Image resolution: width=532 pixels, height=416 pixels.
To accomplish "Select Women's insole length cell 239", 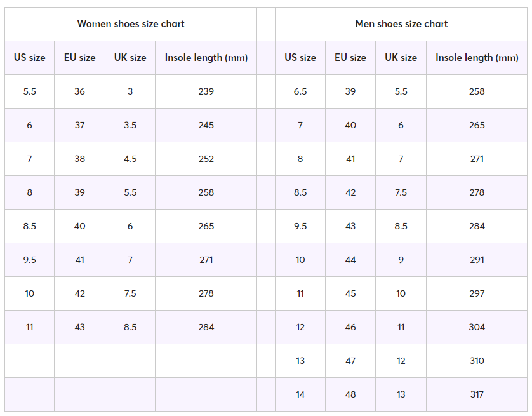I will [x=206, y=91].
